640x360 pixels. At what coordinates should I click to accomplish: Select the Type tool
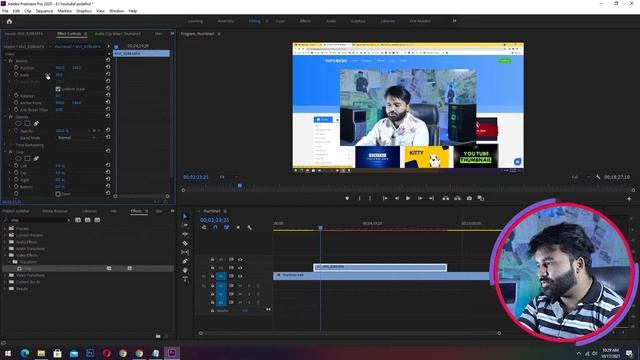pyautogui.click(x=185, y=279)
